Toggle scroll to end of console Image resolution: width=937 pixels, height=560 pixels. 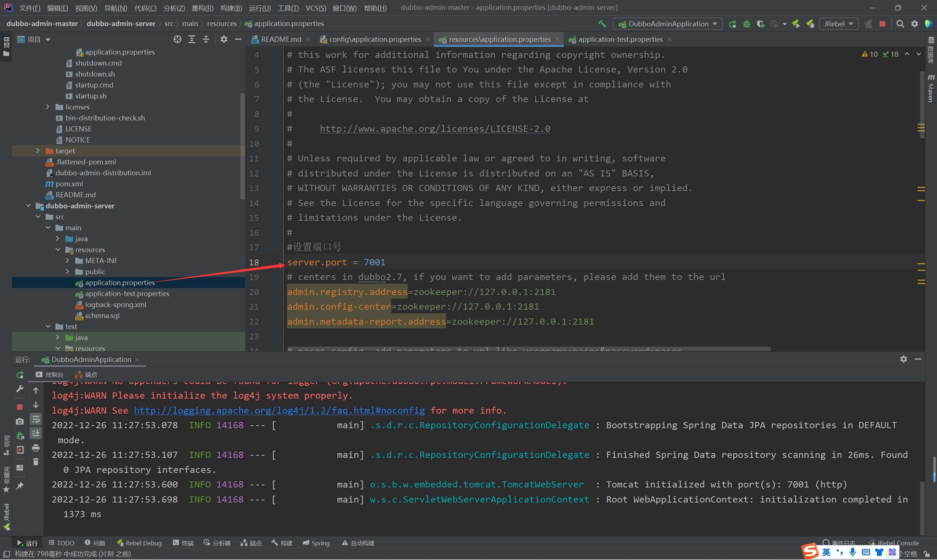coord(36,433)
